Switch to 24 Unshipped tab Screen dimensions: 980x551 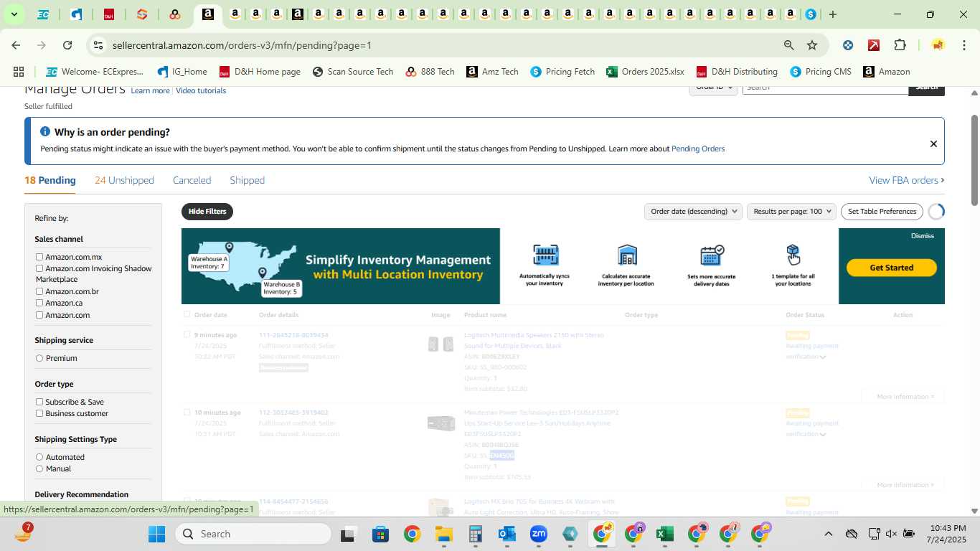click(124, 180)
